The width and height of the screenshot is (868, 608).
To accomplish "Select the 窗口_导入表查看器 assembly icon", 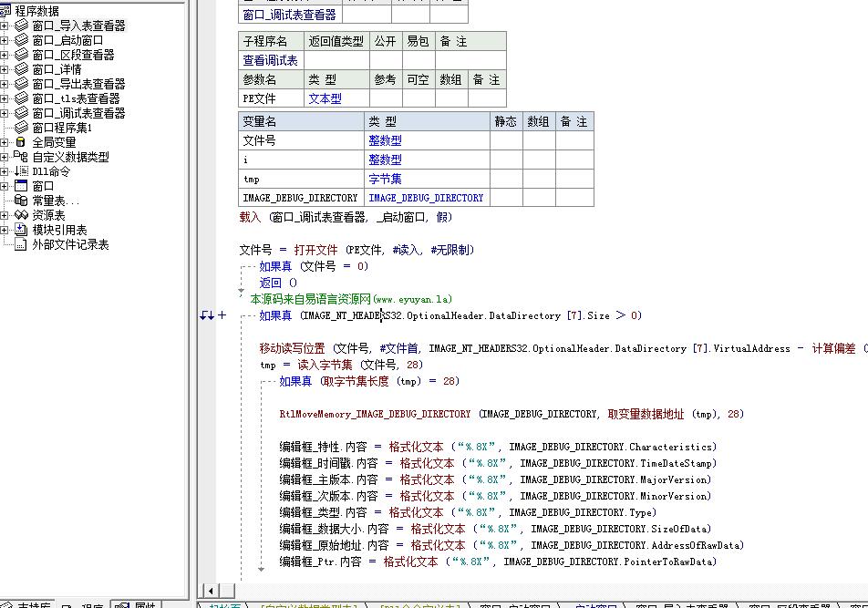I will 21,25.
